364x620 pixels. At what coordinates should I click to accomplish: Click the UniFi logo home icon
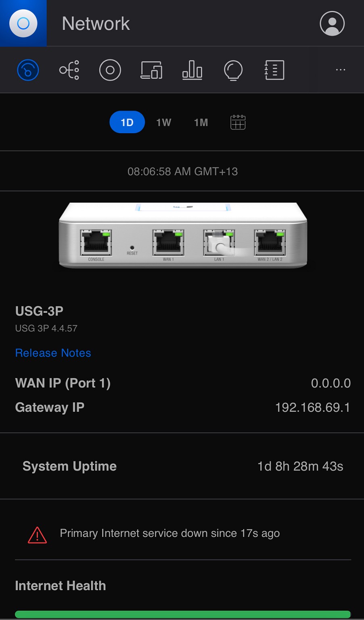point(23,23)
